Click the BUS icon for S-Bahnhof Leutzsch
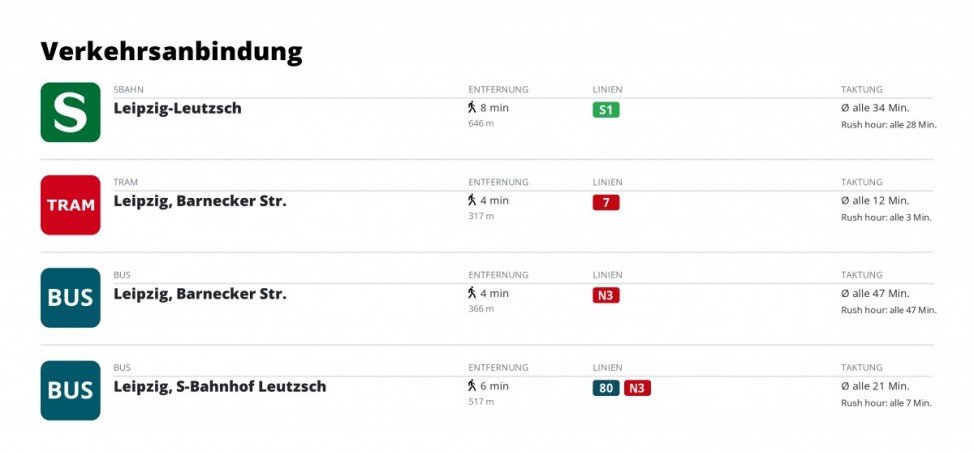The image size is (974, 452). pyautogui.click(x=70, y=391)
